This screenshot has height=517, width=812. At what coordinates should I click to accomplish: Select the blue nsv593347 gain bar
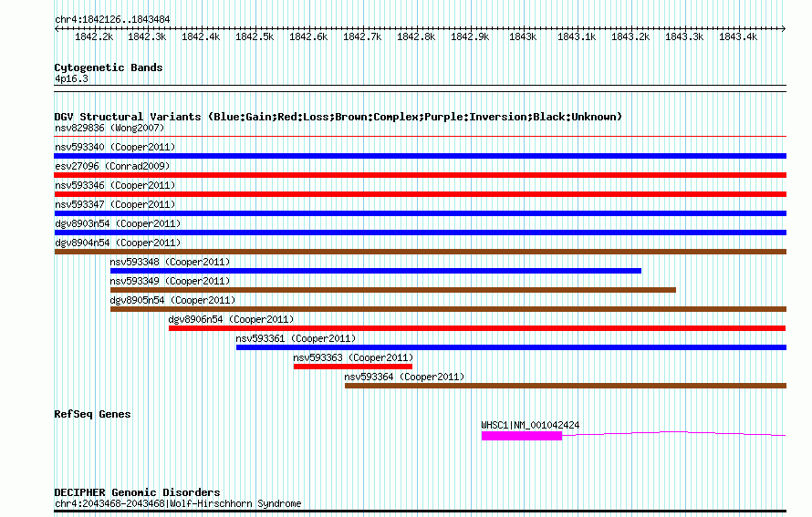click(x=420, y=213)
